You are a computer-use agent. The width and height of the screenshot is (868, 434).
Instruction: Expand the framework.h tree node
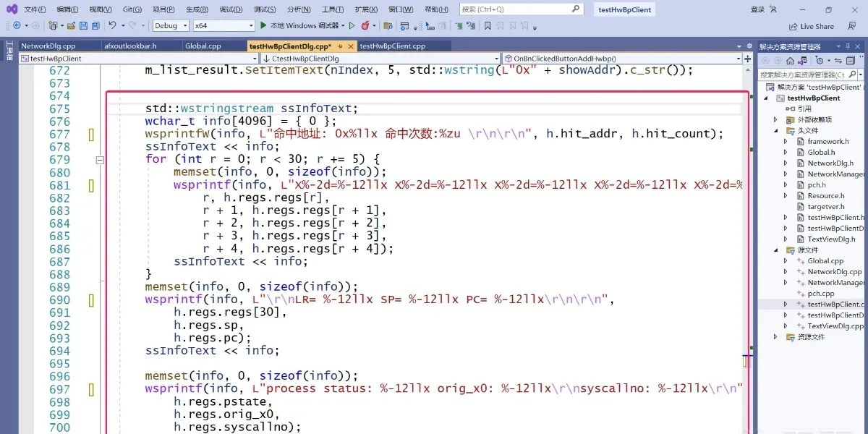(786, 142)
